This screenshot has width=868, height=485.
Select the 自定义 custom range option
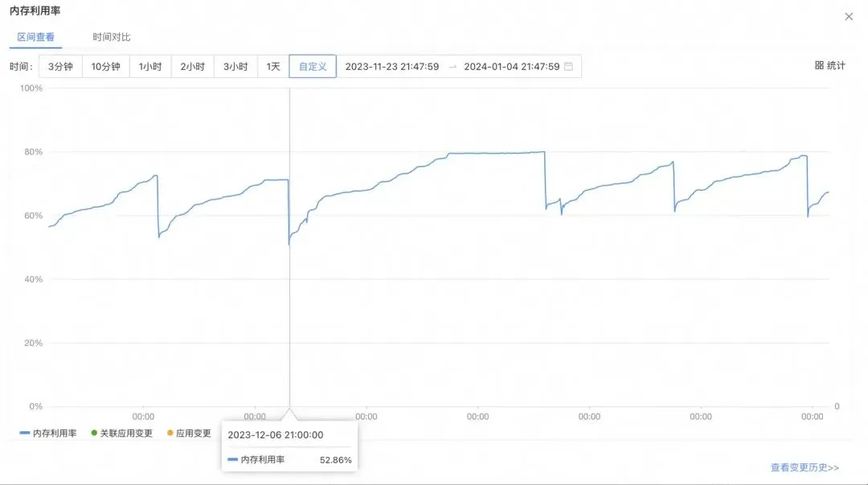point(313,67)
